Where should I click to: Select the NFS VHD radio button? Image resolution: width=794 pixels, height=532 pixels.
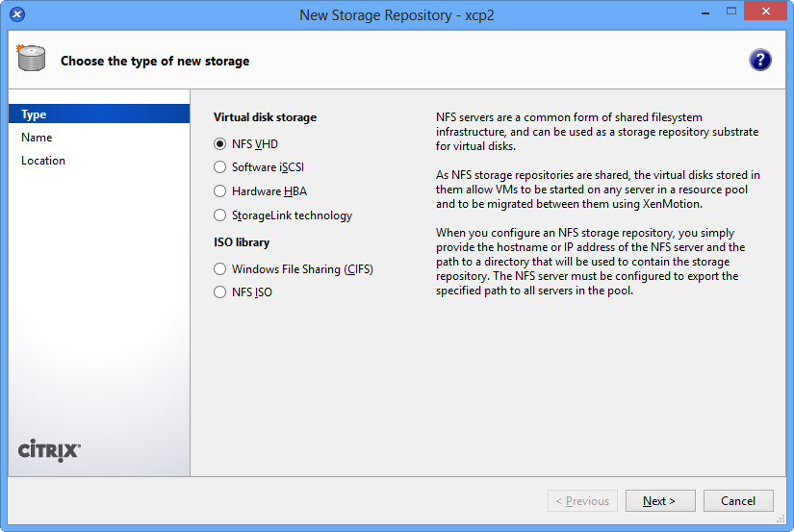click(x=220, y=144)
